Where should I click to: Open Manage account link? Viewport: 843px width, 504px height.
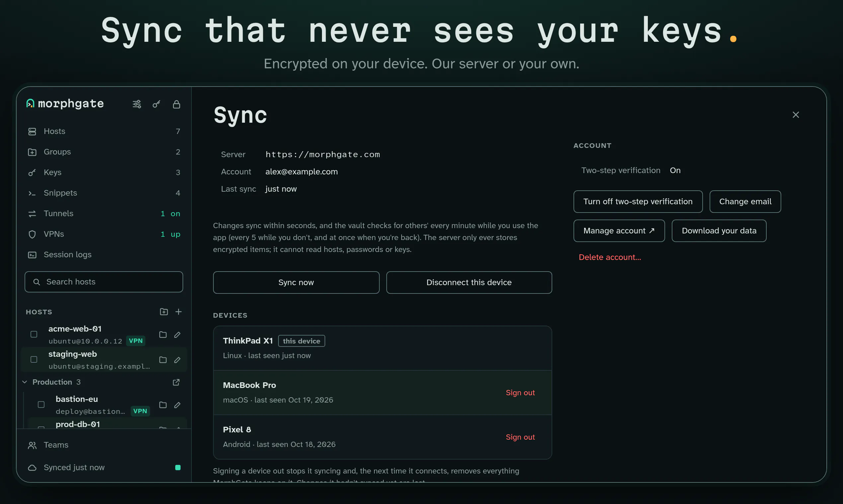[x=619, y=231]
